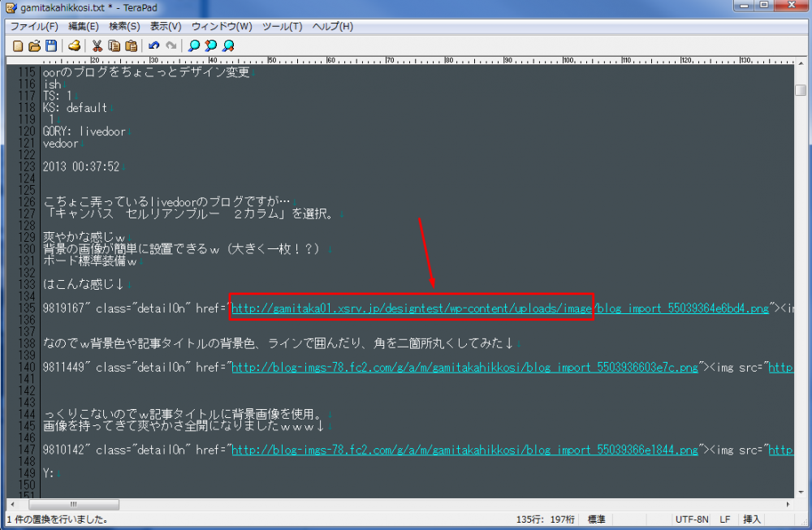Click the LF line ending status entry

[x=725, y=519]
